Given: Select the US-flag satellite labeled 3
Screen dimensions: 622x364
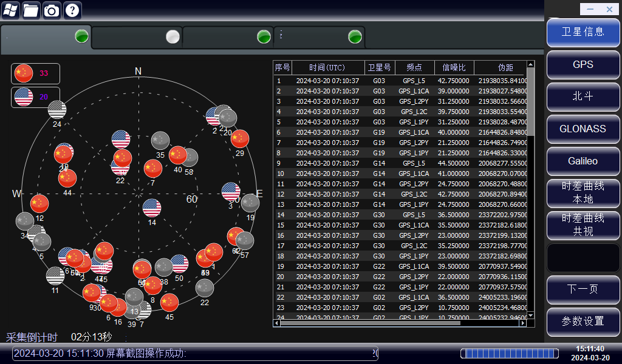Looking at the screenshot, I should click(231, 192).
